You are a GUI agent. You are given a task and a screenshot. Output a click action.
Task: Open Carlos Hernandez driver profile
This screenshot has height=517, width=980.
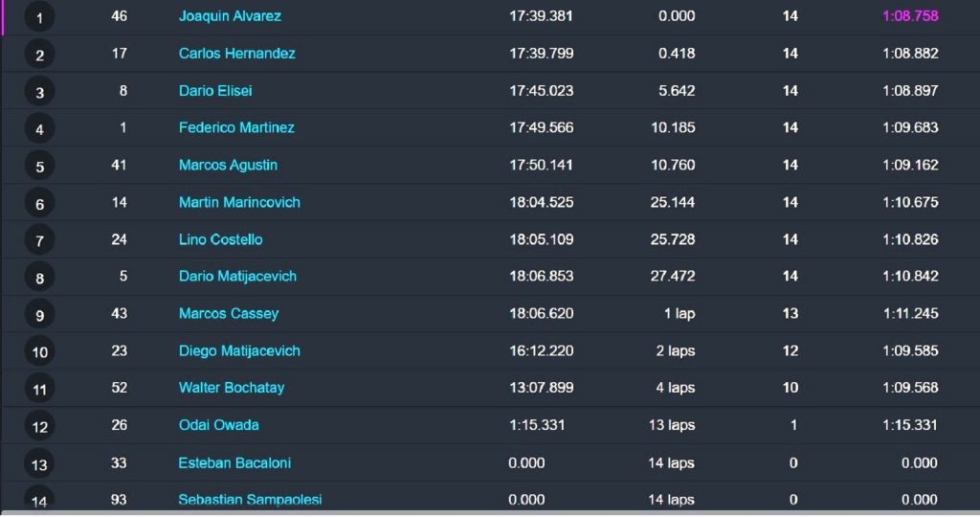pos(237,54)
